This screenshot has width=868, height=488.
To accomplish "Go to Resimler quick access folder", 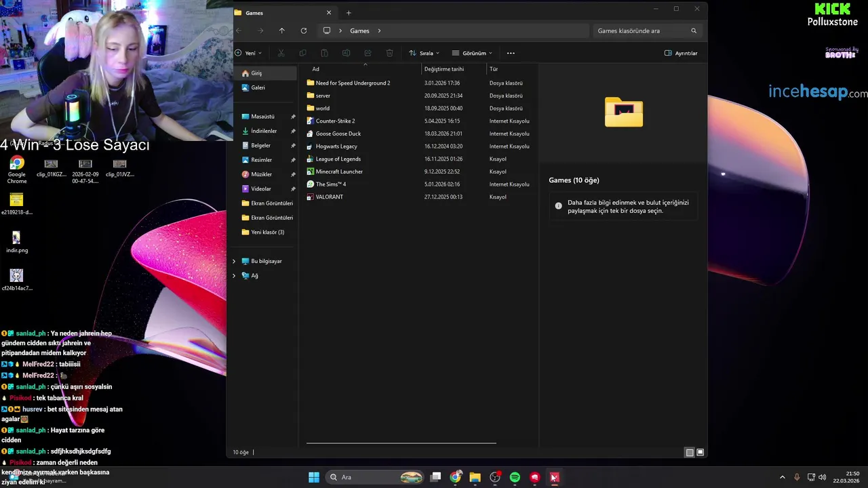I will click(x=265, y=160).
